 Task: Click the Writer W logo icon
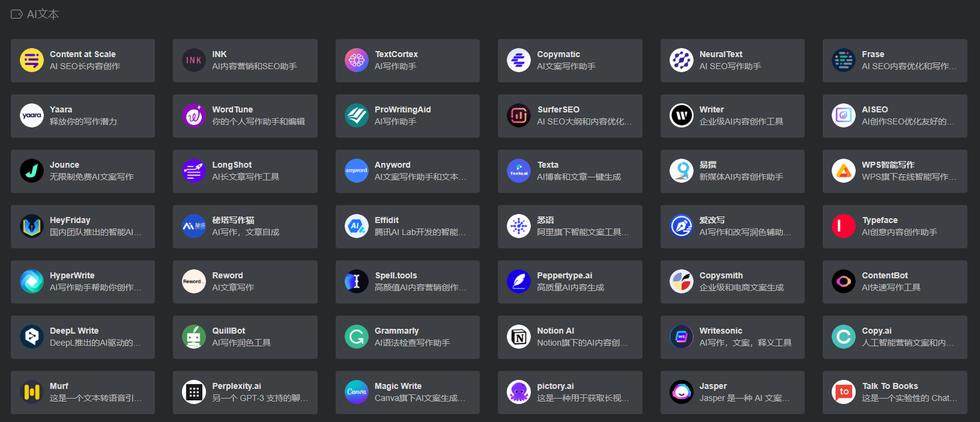click(x=682, y=116)
